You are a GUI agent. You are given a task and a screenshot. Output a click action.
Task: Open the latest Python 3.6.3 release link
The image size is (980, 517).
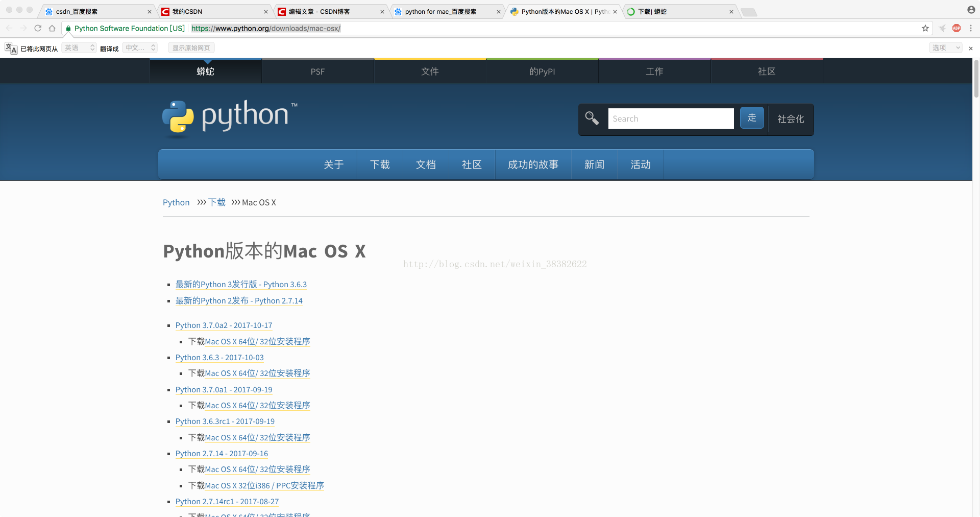[241, 284]
